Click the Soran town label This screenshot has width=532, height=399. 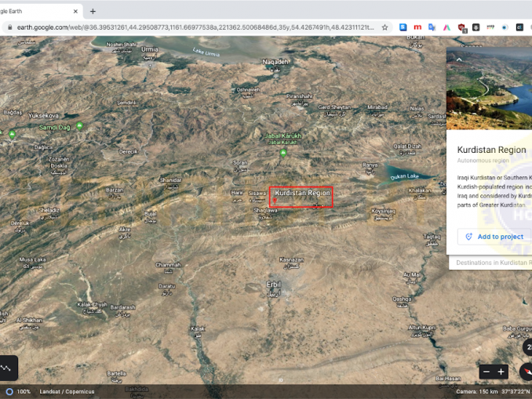pos(240,163)
